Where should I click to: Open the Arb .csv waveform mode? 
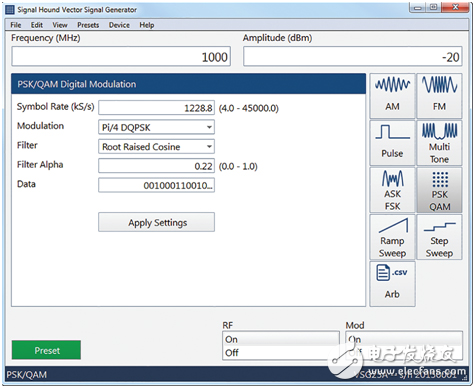point(392,284)
